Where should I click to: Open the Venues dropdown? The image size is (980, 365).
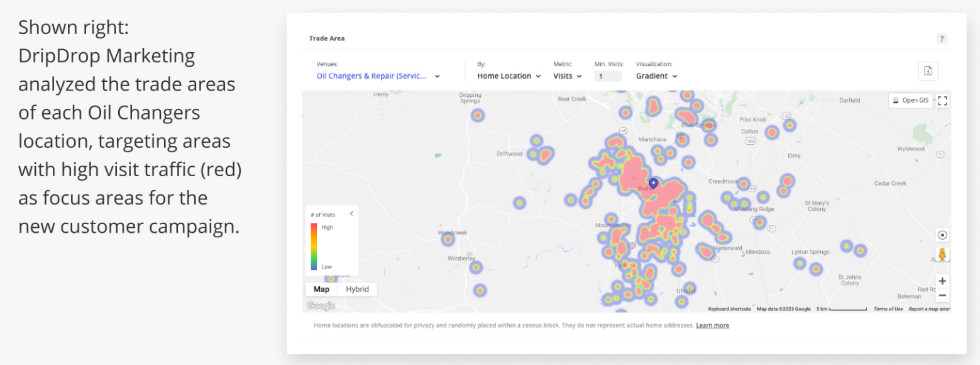pyautogui.click(x=378, y=76)
